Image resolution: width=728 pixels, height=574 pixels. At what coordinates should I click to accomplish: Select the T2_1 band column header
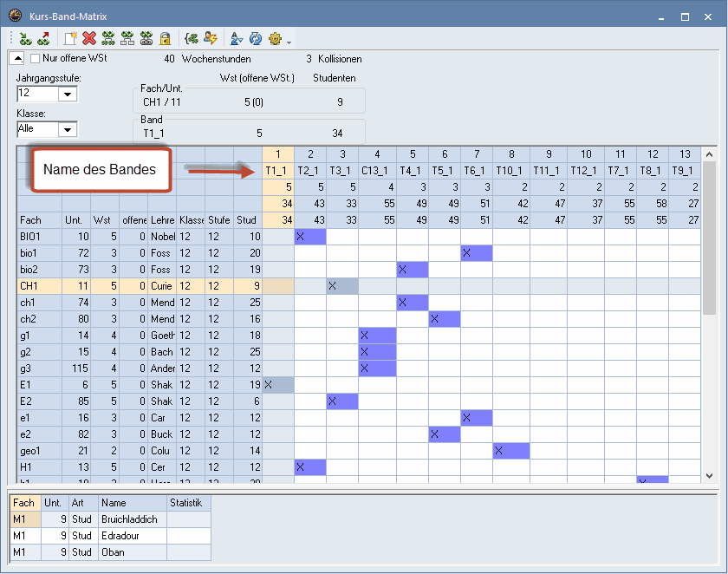[309, 170]
